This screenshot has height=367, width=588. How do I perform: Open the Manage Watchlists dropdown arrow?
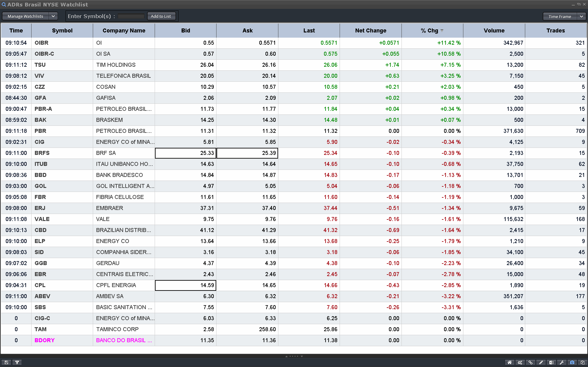[x=53, y=16]
